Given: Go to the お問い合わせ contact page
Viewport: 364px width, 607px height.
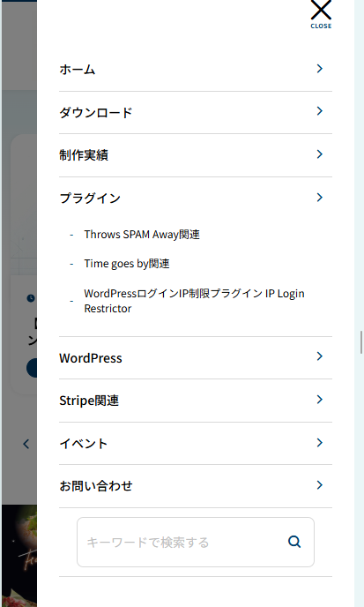Looking at the screenshot, I should 196,486.
